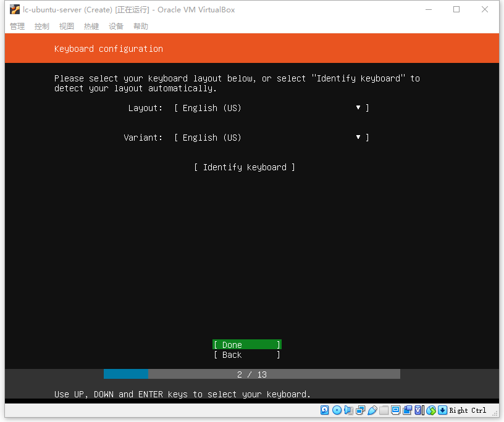Viewport: 504px width, 422px height.
Task: Click the audio status icon
Action: (x=348, y=410)
